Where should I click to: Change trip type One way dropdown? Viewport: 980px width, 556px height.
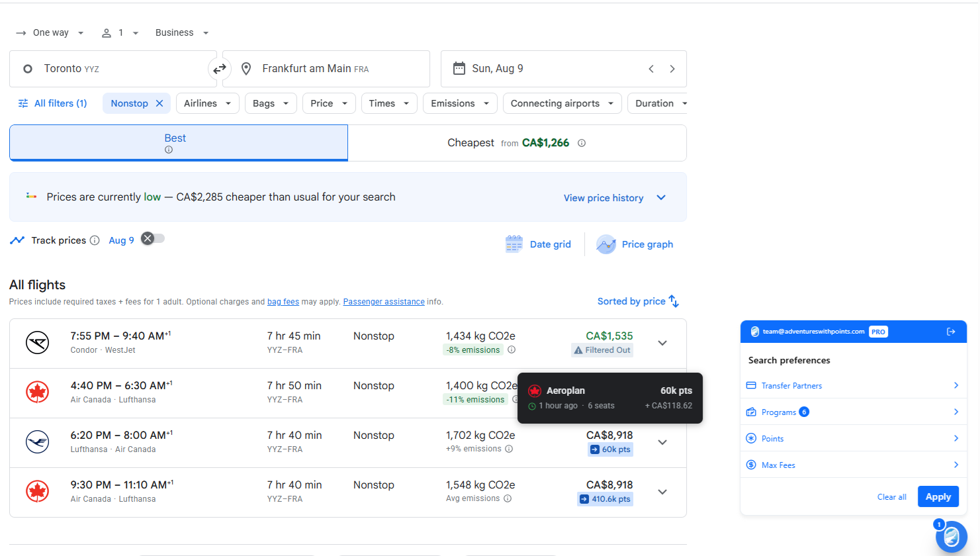pos(50,32)
